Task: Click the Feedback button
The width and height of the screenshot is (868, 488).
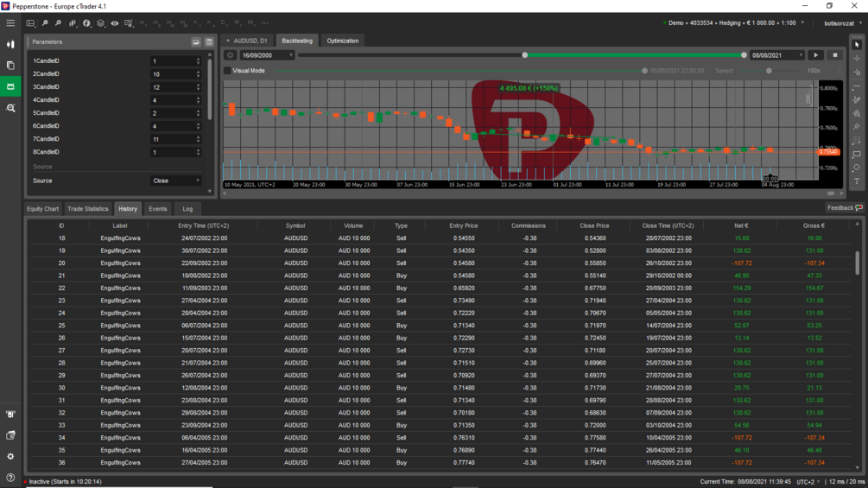Action: click(845, 208)
